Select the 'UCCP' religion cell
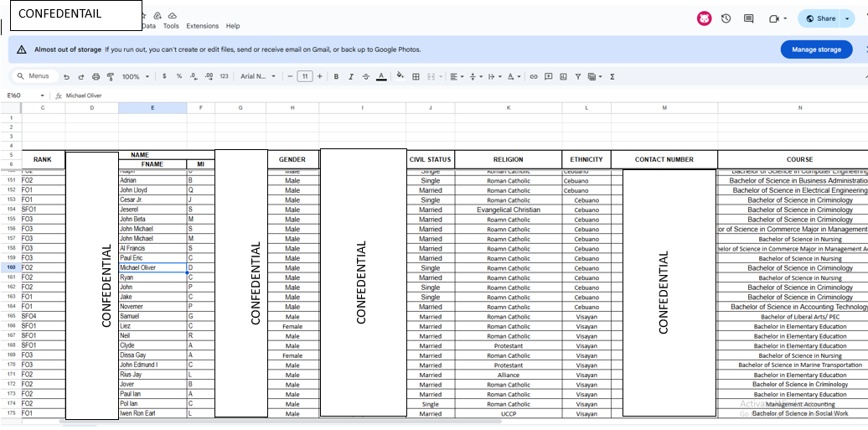868x430 pixels. point(509,413)
